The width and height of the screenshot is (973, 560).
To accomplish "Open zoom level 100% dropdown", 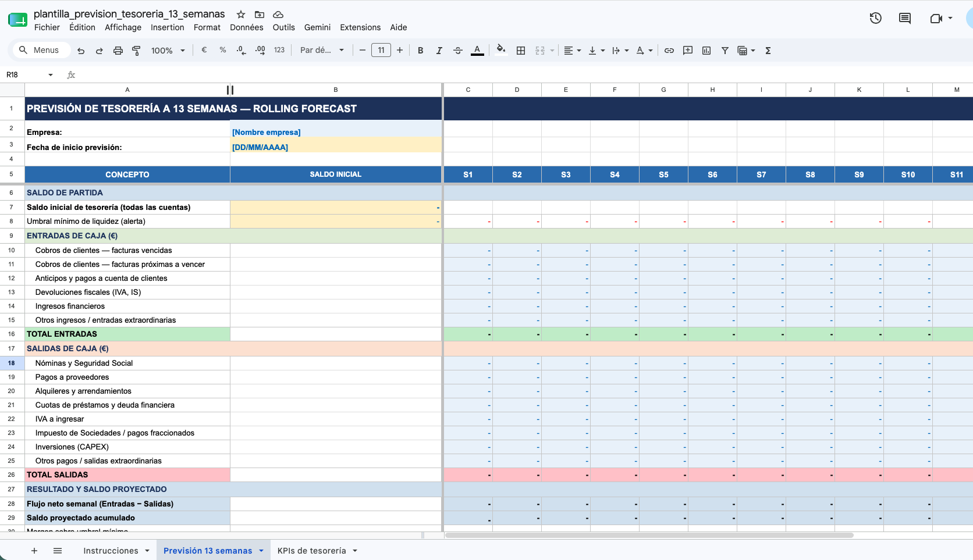I will [x=168, y=51].
